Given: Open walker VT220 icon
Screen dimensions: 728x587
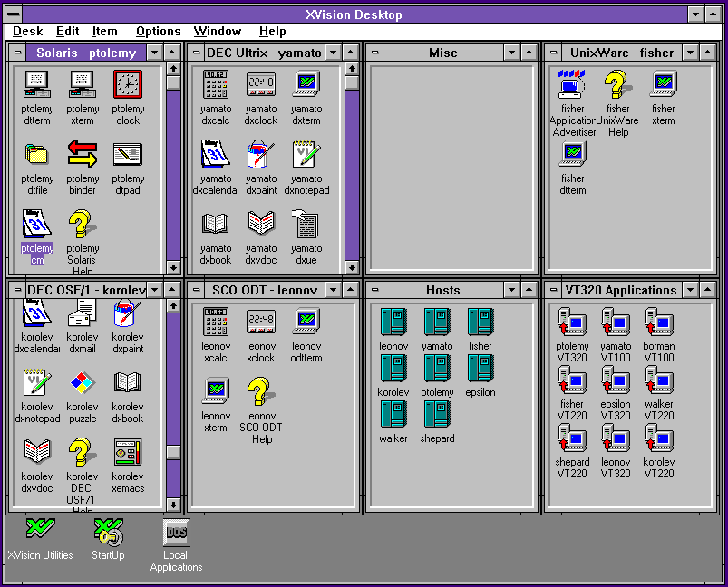Looking at the screenshot, I should coord(659,380).
